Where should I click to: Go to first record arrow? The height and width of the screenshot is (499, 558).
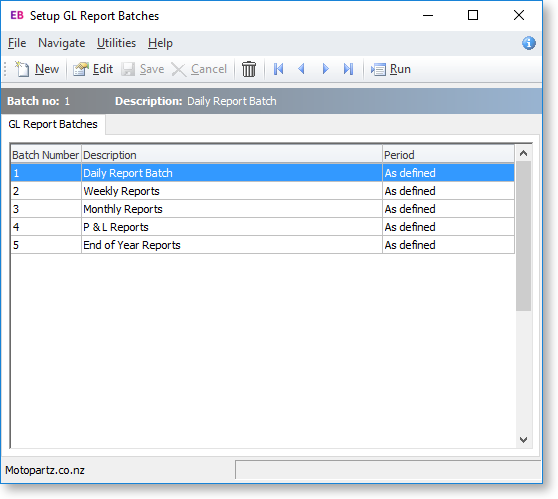point(278,69)
